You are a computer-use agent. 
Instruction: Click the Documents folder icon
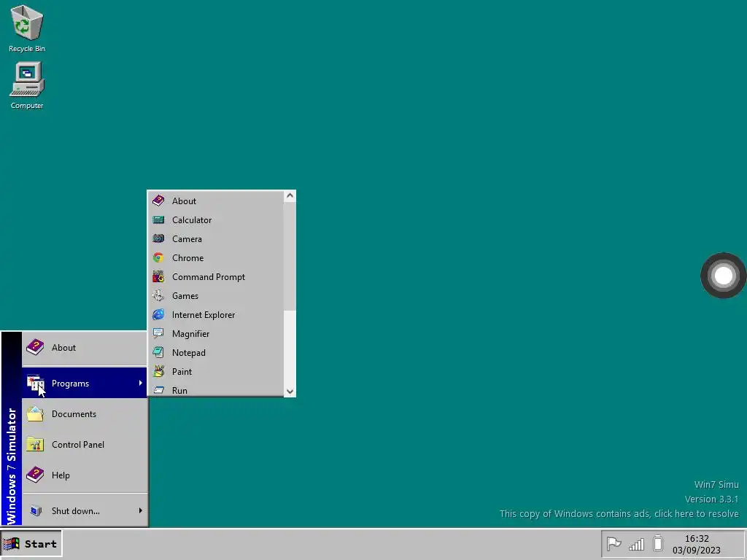(x=35, y=414)
